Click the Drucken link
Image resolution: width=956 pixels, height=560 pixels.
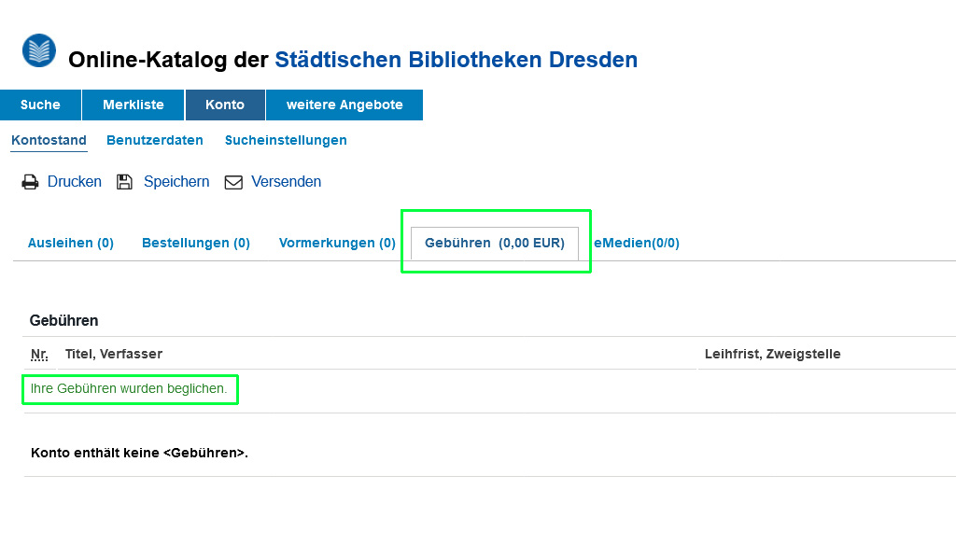pos(75,182)
